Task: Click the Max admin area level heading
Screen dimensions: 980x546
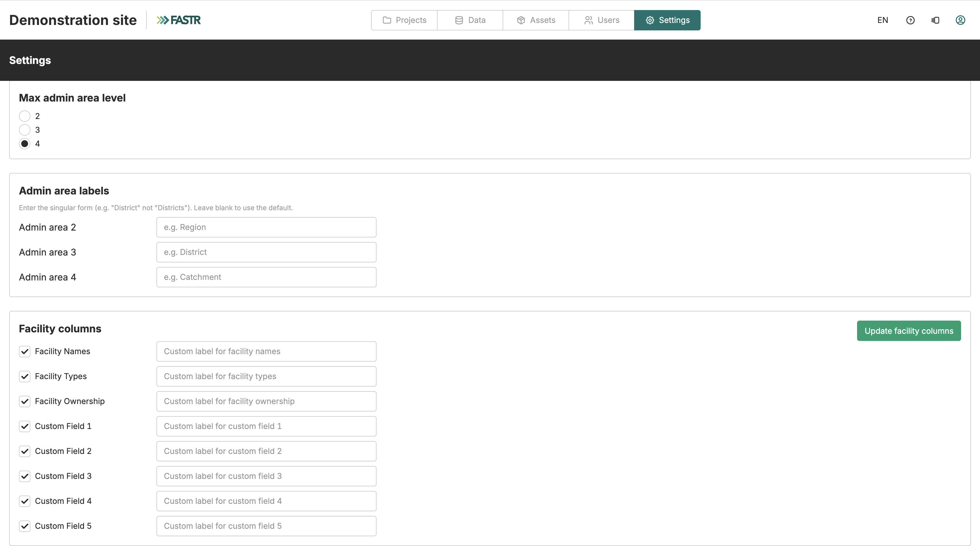Action: pyautogui.click(x=72, y=98)
